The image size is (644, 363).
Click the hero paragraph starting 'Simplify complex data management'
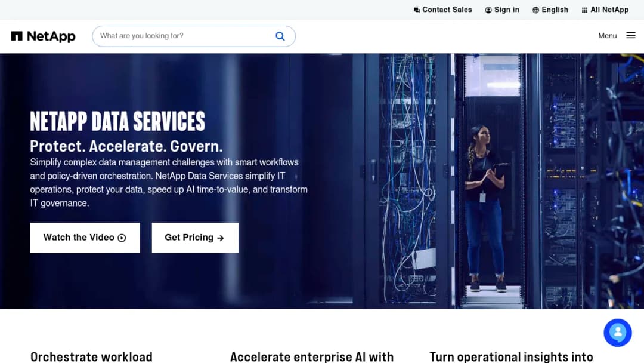pos(169,183)
